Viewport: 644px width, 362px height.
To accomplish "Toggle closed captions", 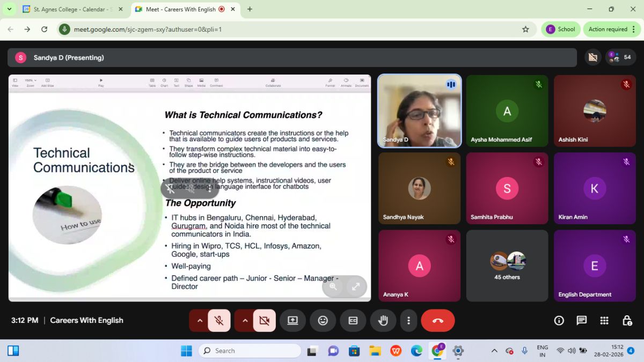I will coord(353,321).
